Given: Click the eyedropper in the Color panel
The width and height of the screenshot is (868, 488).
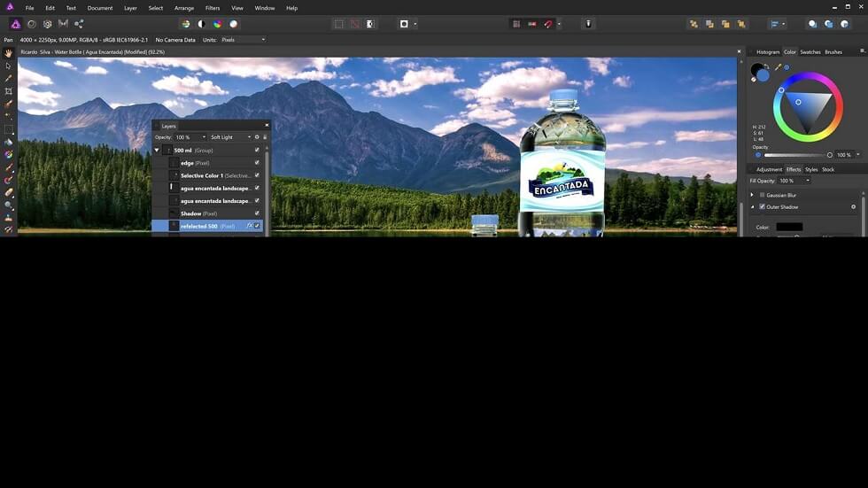Looking at the screenshot, I should pyautogui.click(x=778, y=67).
